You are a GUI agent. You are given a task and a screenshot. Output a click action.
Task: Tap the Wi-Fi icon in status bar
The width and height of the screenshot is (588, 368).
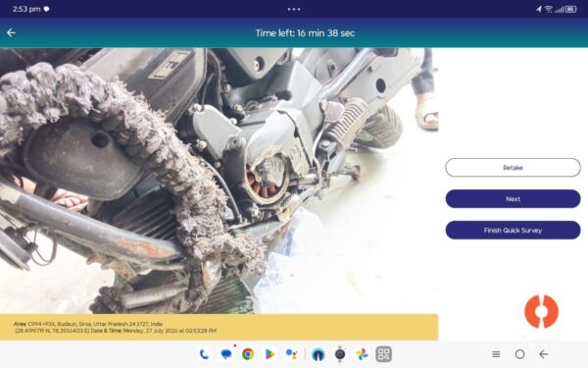(549, 9)
